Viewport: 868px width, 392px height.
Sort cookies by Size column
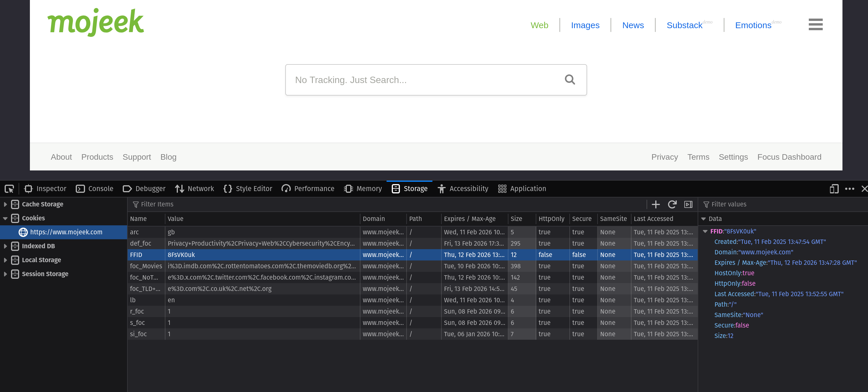point(521,219)
